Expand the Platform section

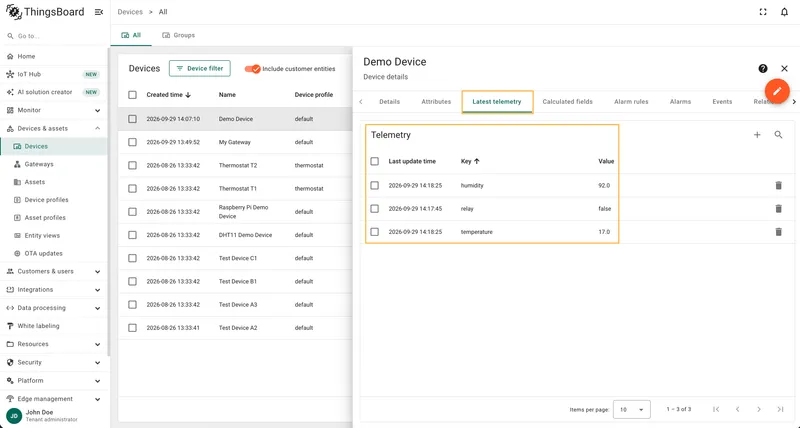[x=54, y=381]
